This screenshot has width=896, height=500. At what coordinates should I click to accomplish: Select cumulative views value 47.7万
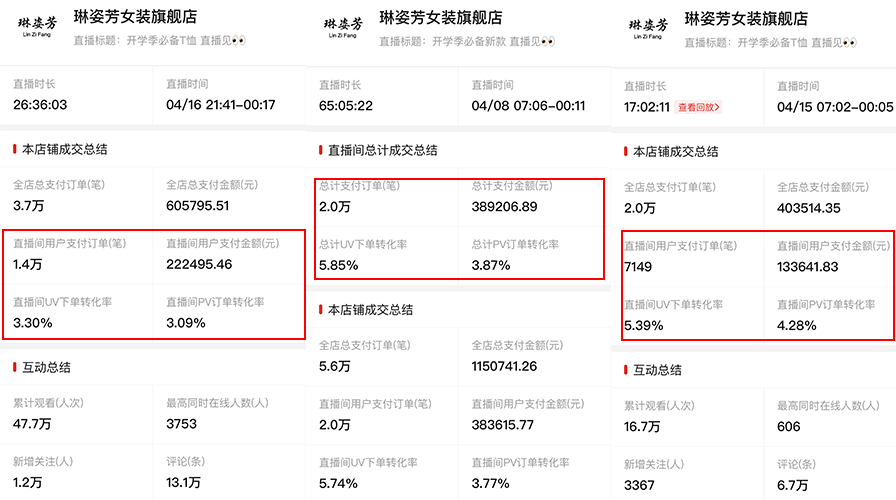(x=32, y=424)
